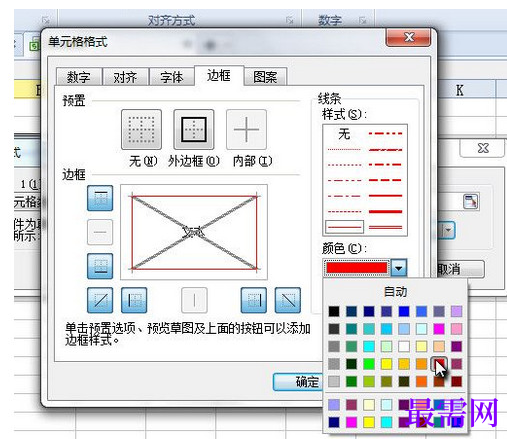Pick the bright green swatch in fourth row
This screenshot has height=444, width=517.
click(369, 364)
